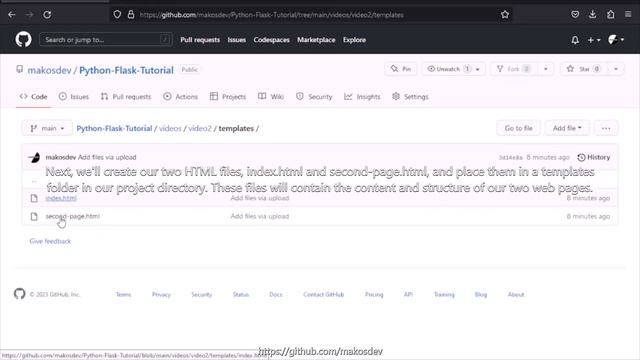Open the notifications bell
This screenshot has width=640, height=360.
tap(575, 40)
